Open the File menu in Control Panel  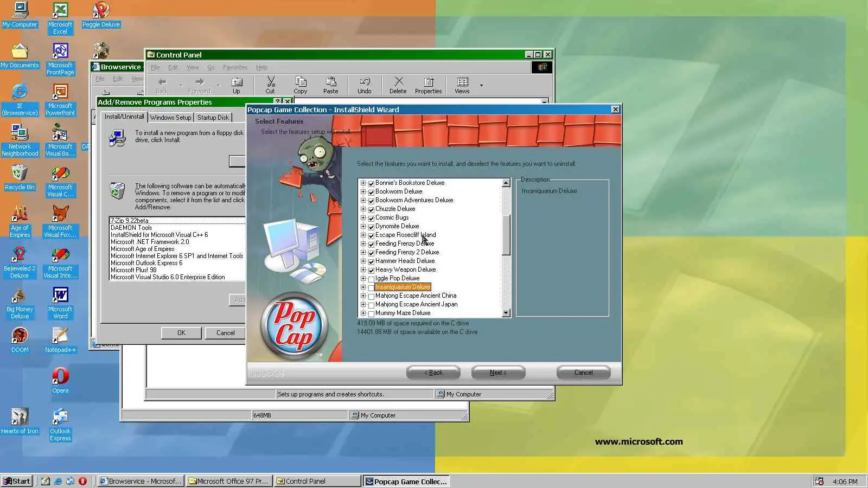click(155, 67)
